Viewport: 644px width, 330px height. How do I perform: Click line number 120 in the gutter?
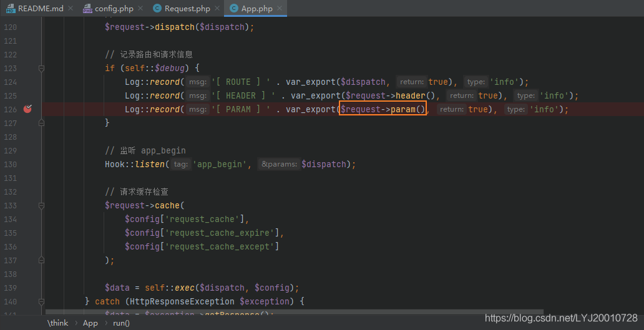coord(10,27)
